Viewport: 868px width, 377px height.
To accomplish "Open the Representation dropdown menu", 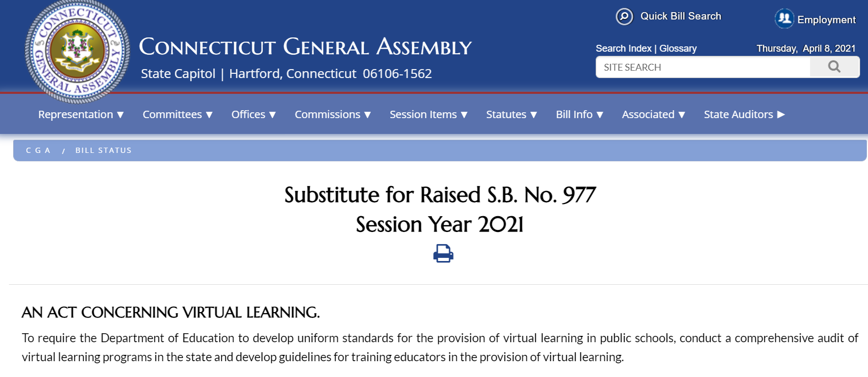I will pyautogui.click(x=81, y=114).
